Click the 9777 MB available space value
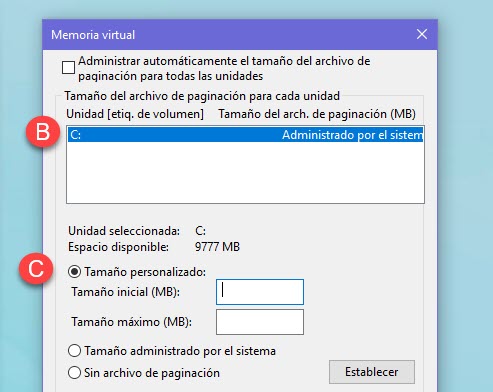Viewport: 493px width, 392px height. tap(217, 247)
